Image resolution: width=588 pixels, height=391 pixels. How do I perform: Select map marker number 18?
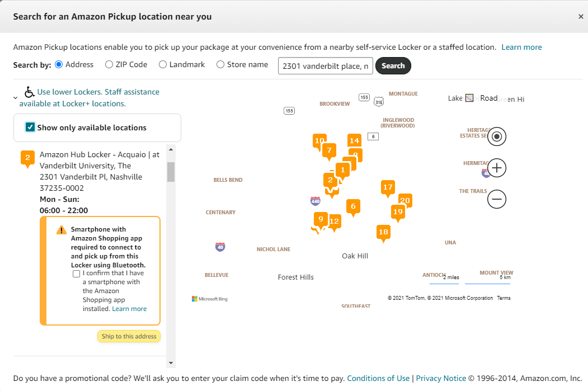(x=383, y=232)
